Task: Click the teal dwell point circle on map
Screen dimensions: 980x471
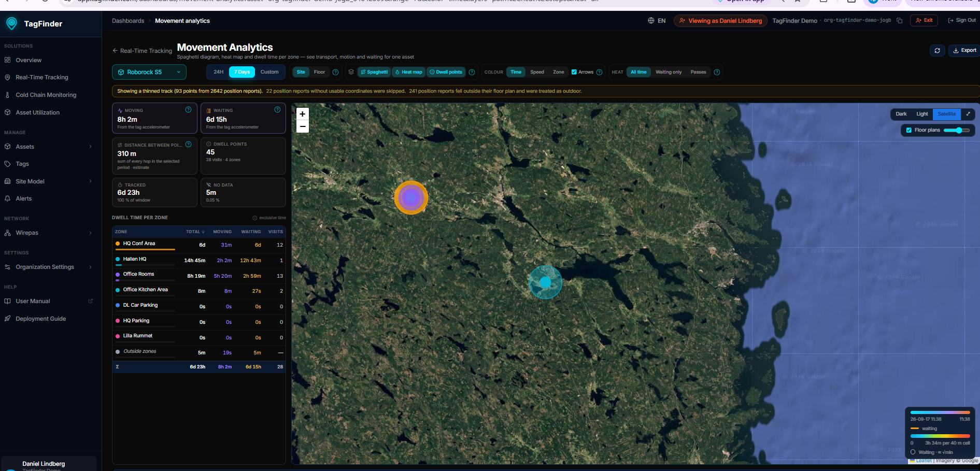Action: pyautogui.click(x=545, y=282)
